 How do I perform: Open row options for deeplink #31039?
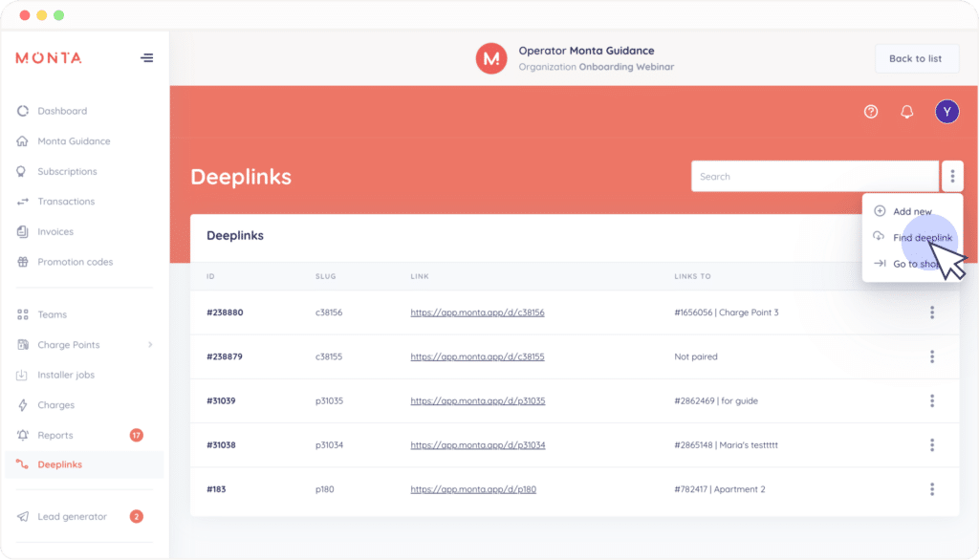[x=932, y=400]
